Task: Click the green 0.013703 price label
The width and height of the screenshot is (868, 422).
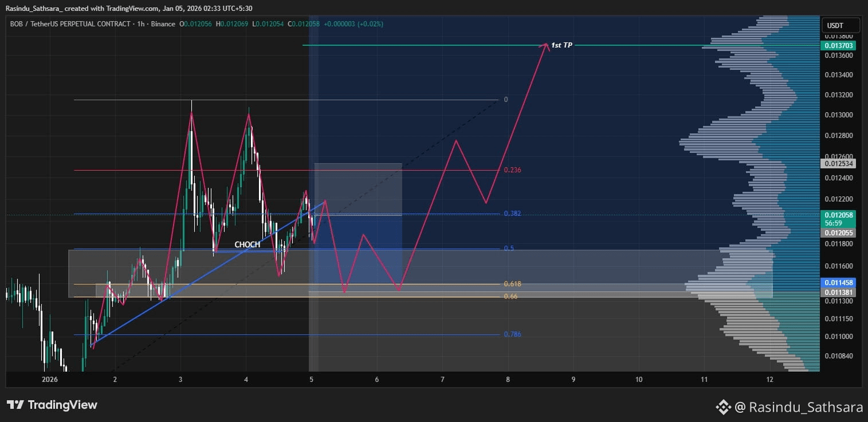Action: [839, 45]
